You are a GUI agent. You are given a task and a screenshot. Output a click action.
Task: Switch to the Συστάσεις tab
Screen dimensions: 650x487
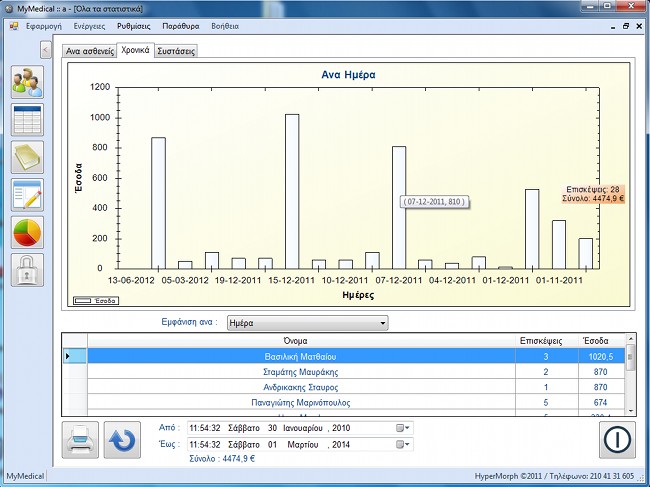(x=176, y=50)
